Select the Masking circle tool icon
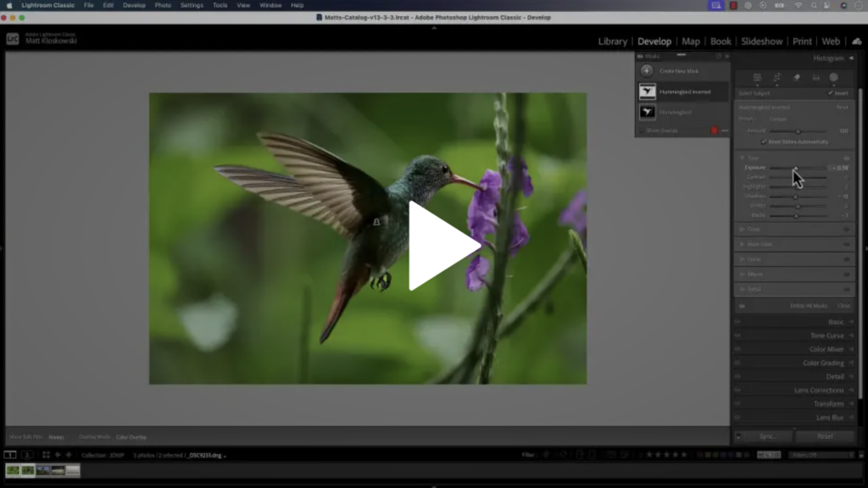 (834, 77)
